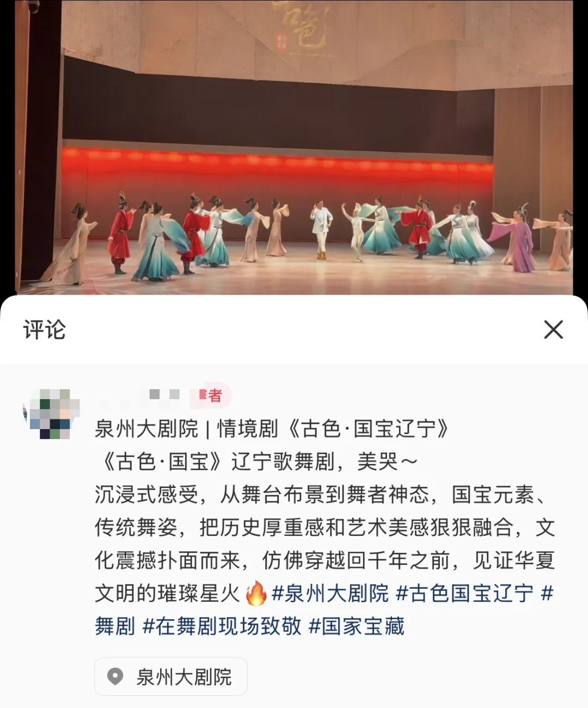
Task: Tap the 评论 panel heading
Action: (x=45, y=329)
